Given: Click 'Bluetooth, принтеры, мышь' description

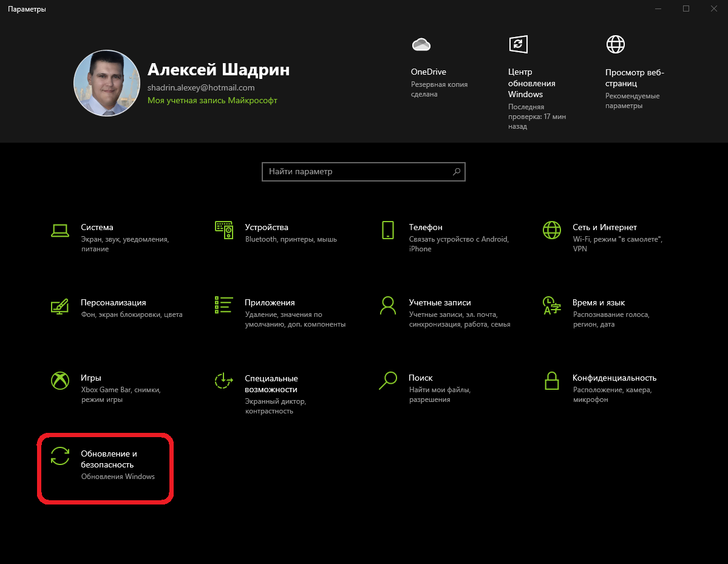Looking at the screenshot, I should point(291,240).
